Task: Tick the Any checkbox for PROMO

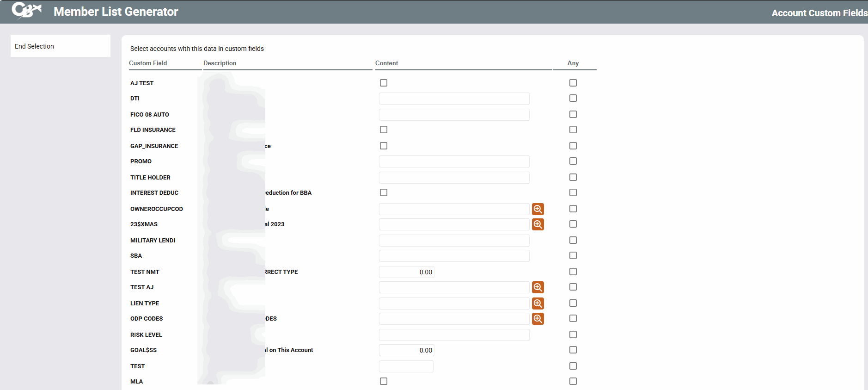Action: [573, 161]
